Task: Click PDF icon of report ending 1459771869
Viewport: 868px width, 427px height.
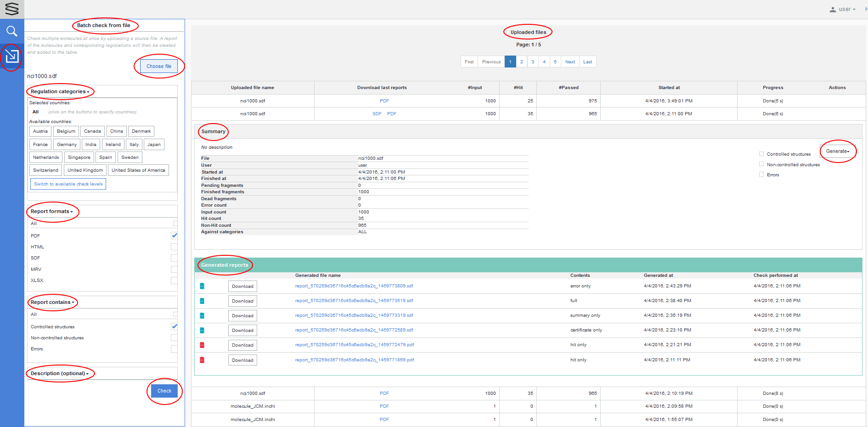Action: pos(202,360)
